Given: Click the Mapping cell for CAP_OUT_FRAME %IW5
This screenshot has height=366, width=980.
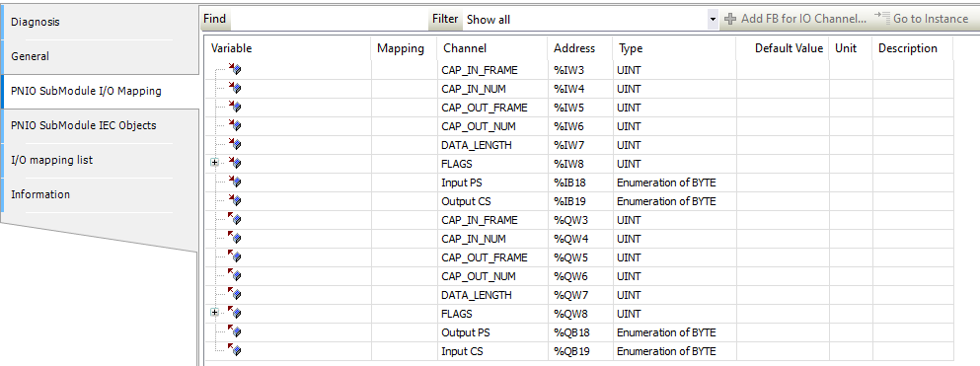Looking at the screenshot, I should tap(404, 108).
